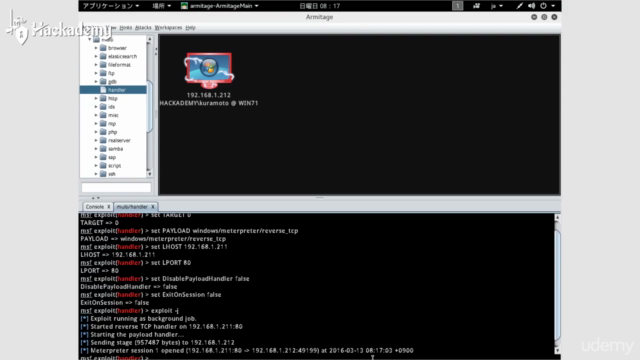Image resolution: width=640 pixels, height=360 pixels.
Task: Click the 'set LHOST 192.168.1.211' console line
Action: click(154, 247)
